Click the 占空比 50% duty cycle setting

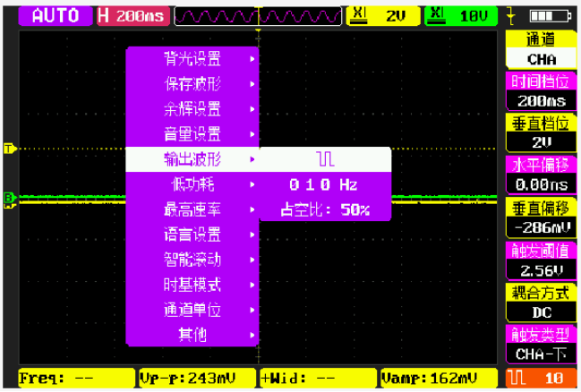(x=325, y=210)
